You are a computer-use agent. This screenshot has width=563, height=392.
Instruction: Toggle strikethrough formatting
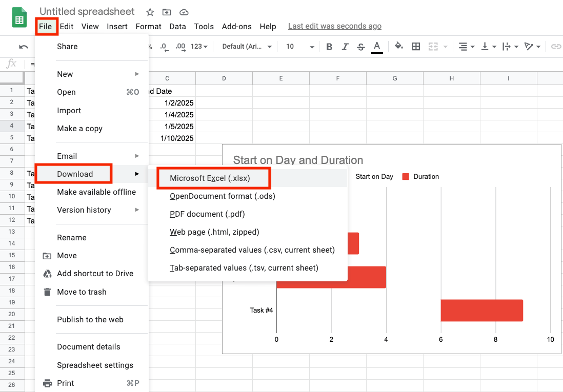(360, 47)
